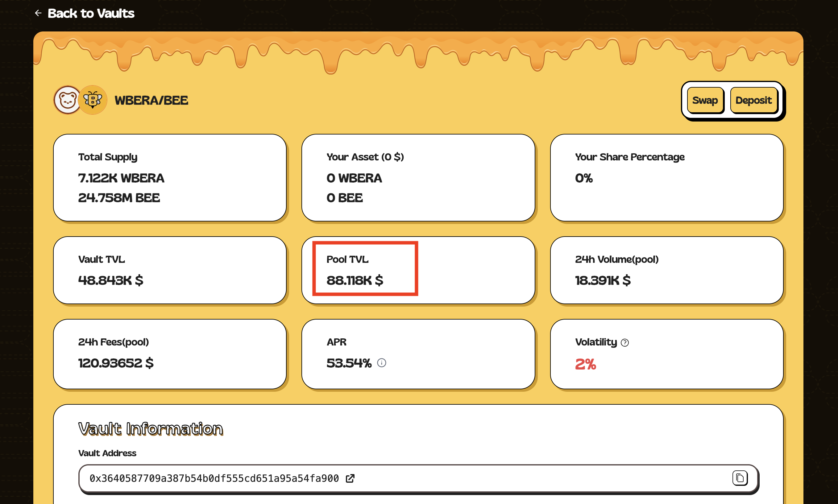Click the Vault Address label
838x504 pixels.
[x=107, y=453]
